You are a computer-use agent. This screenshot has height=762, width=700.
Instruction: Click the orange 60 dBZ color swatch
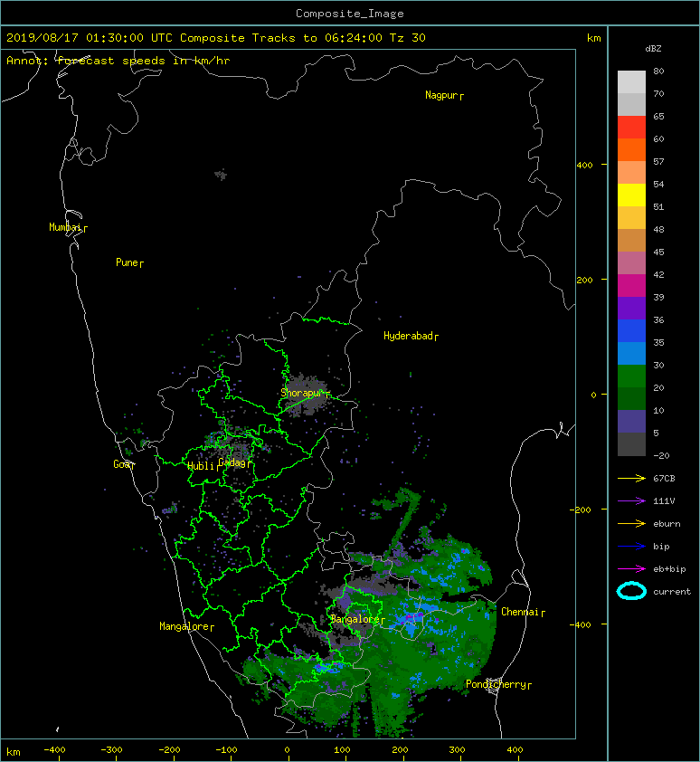(631, 149)
